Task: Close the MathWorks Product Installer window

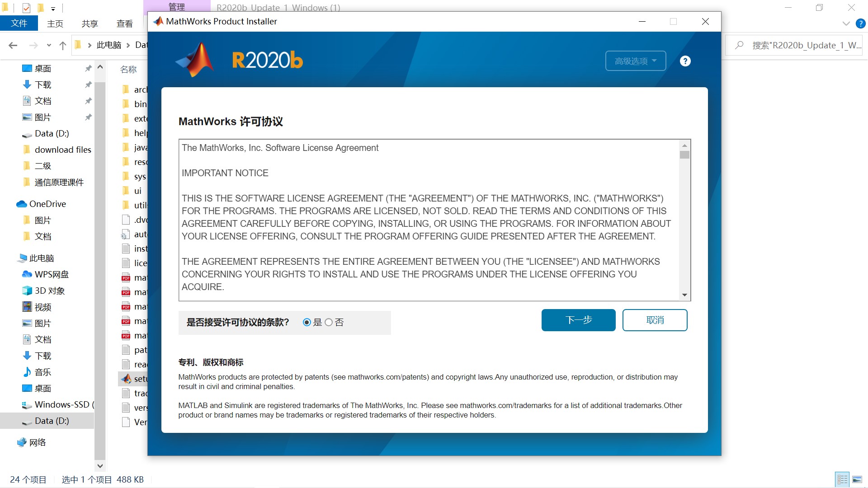Action: (705, 21)
